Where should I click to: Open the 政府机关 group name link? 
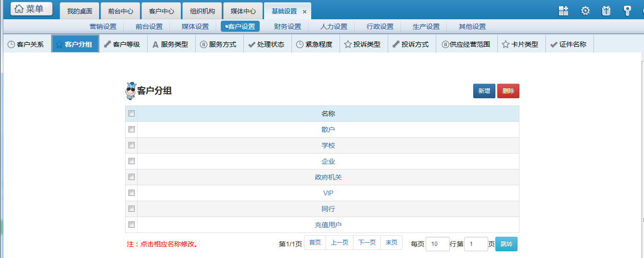point(328,177)
